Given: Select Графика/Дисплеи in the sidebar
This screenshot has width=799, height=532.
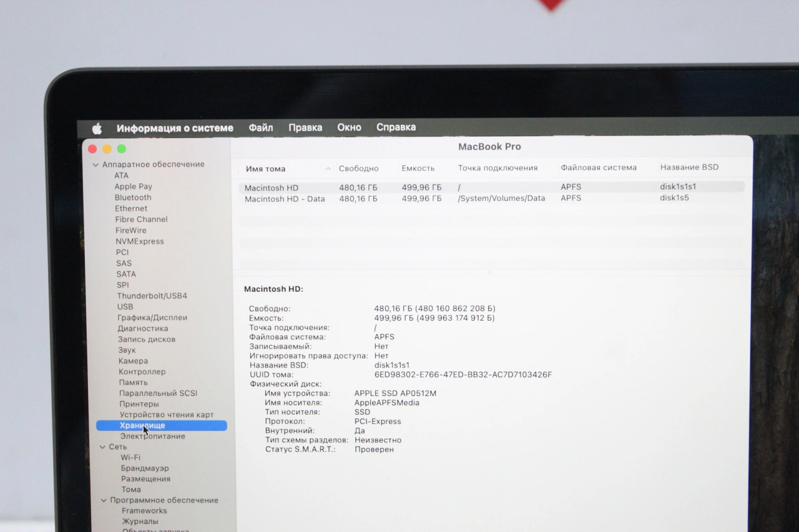Looking at the screenshot, I should pos(152,317).
